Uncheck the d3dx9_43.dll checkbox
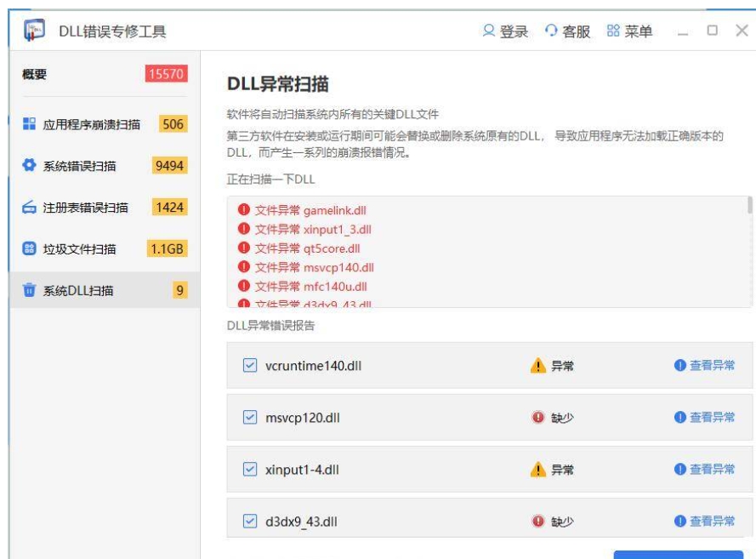The image size is (756, 559). 250,521
